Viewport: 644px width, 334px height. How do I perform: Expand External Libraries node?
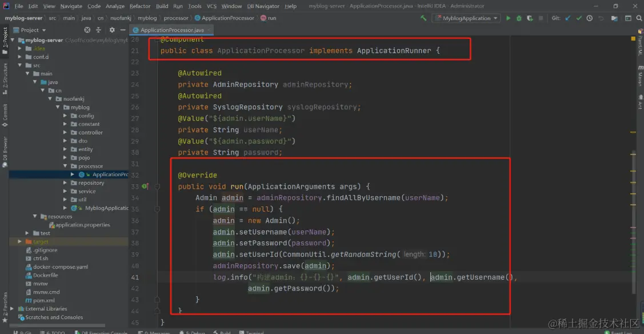[13, 309]
